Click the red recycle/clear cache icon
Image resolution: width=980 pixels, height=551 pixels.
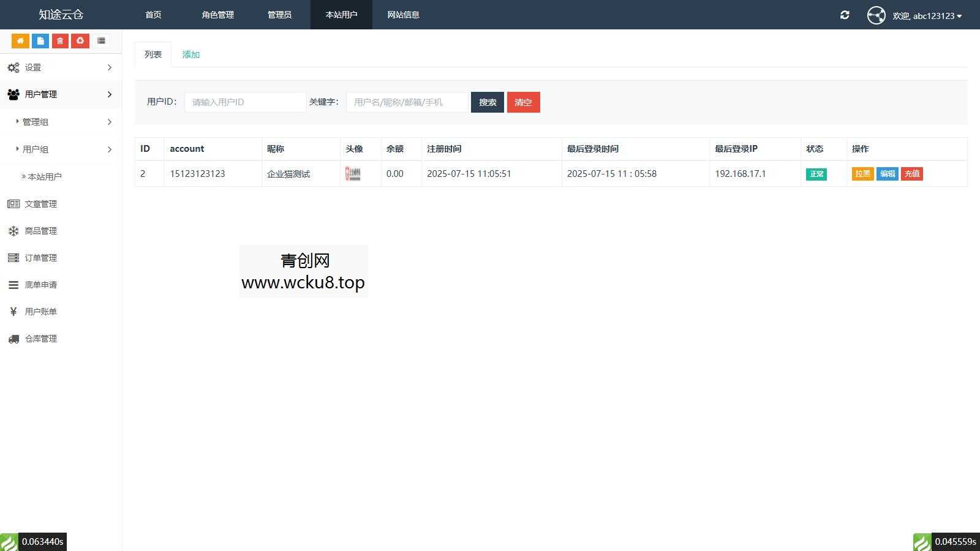pyautogui.click(x=80, y=40)
